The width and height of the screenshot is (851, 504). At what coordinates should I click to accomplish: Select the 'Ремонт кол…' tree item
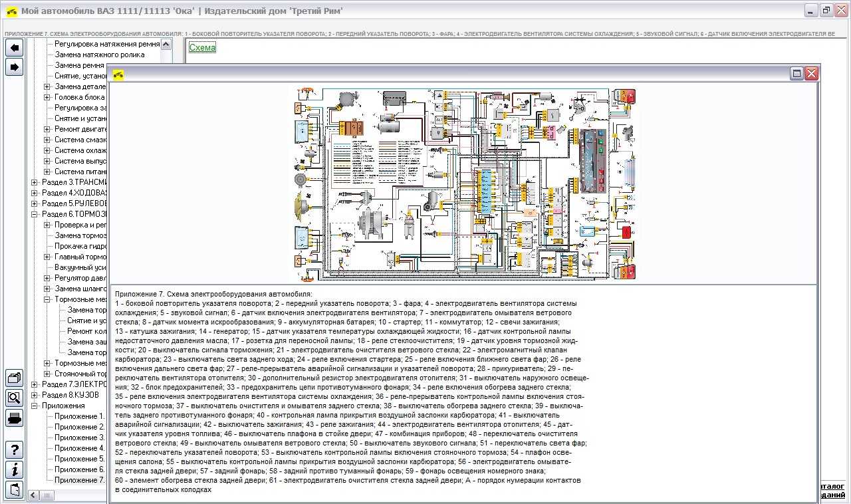[x=86, y=331]
